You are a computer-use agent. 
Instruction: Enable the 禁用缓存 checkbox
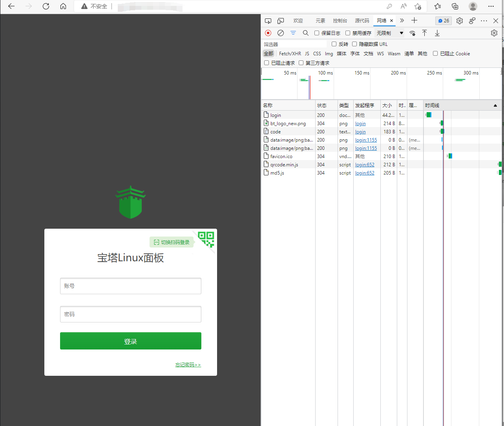coord(348,33)
